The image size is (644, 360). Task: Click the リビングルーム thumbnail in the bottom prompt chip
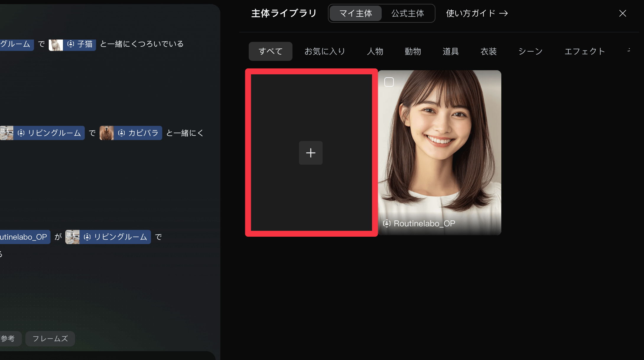[x=72, y=237]
